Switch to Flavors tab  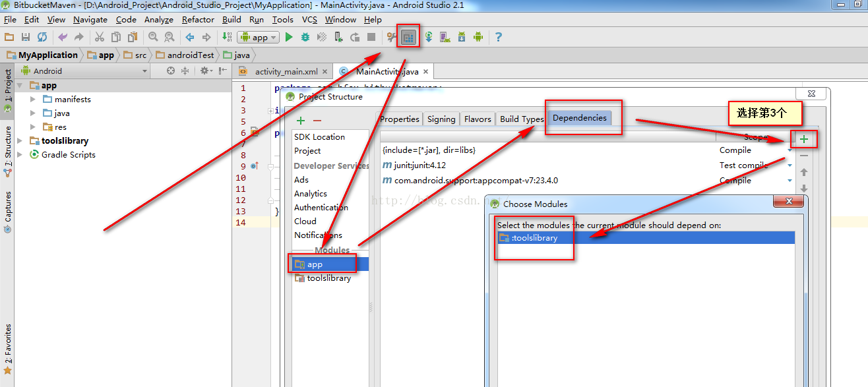[478, 119]
